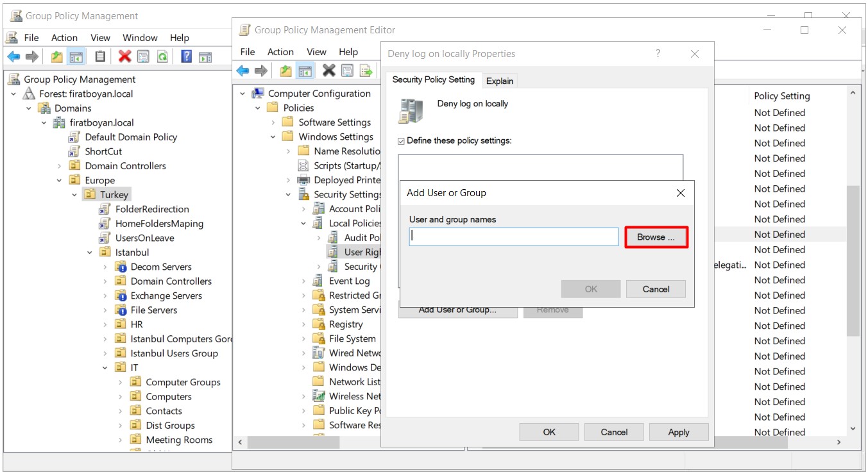Click the grey Forward arrow in the Group Policy Management Editor toolbar
This screenshot has height=475, width=868.
point(260,71)
